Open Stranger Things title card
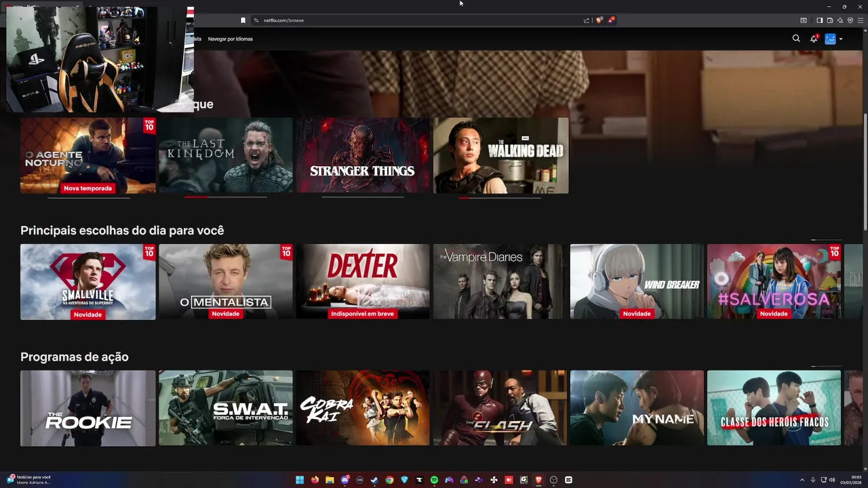The image size is (868, 488). click(363, 155)
